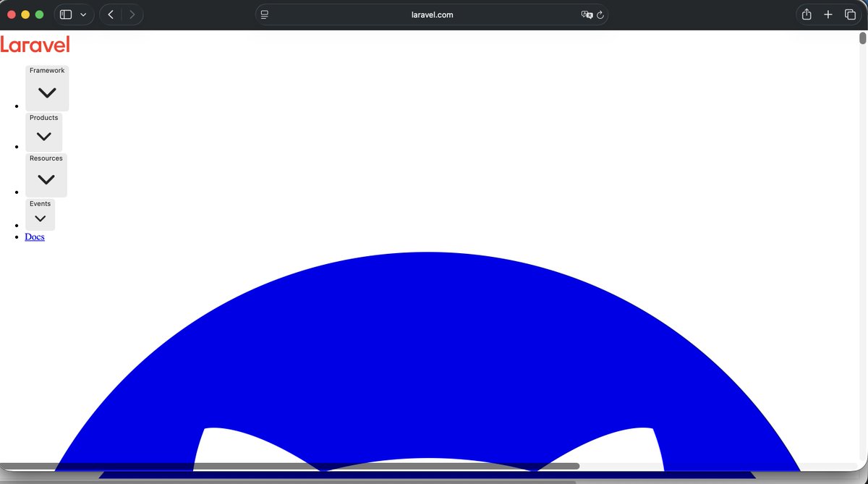Go forward to the next page
The image size is (868, 484).
(x=132, y=14)
